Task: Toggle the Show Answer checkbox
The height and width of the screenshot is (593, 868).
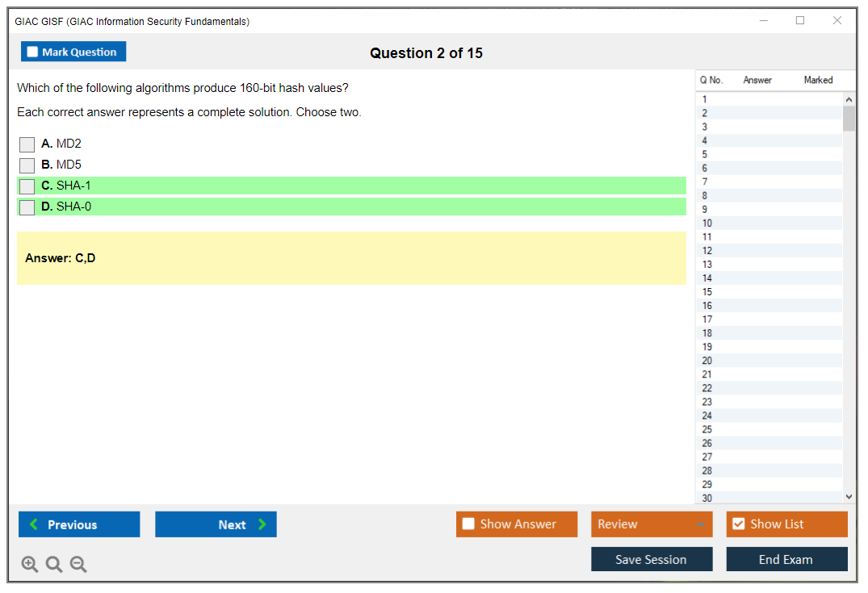Action: click(468, 524)
